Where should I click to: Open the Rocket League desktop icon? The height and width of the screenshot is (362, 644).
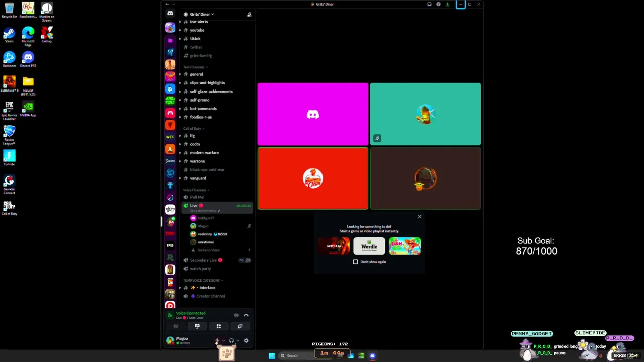point(9,135)
